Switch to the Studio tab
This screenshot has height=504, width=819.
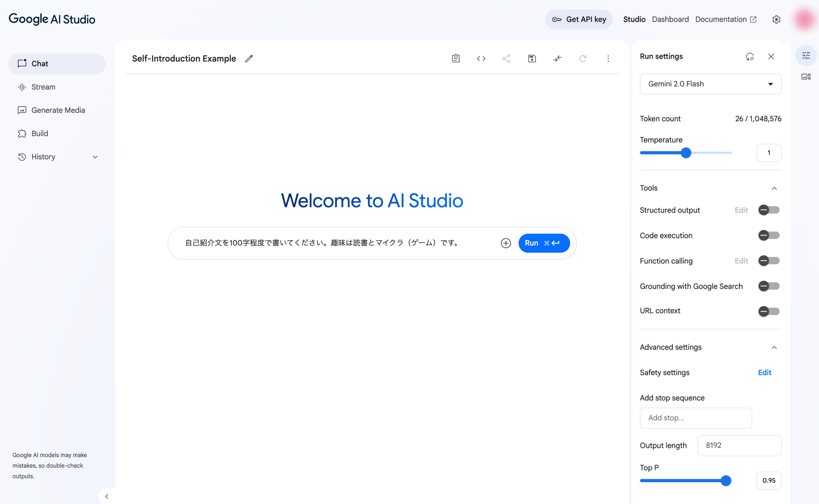pos(634,19)
